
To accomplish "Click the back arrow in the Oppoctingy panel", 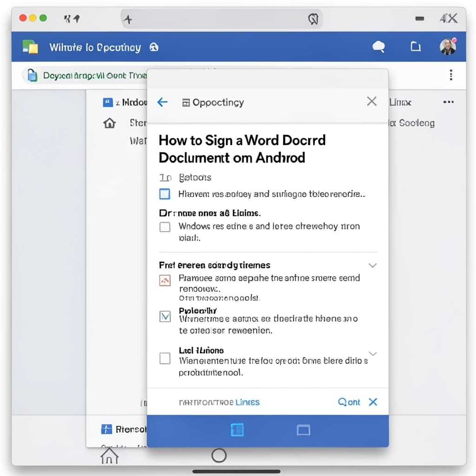I will pos(162,102).
